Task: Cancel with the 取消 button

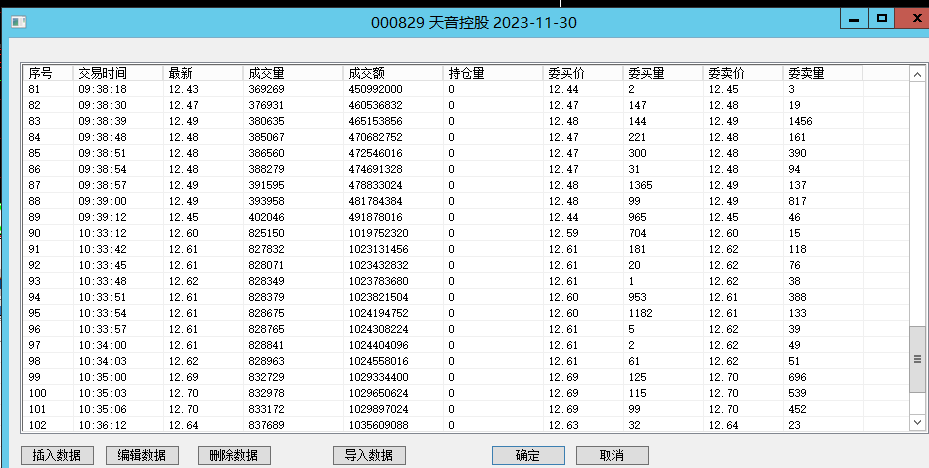Action: pyautogui.click(x=612, y=455)
